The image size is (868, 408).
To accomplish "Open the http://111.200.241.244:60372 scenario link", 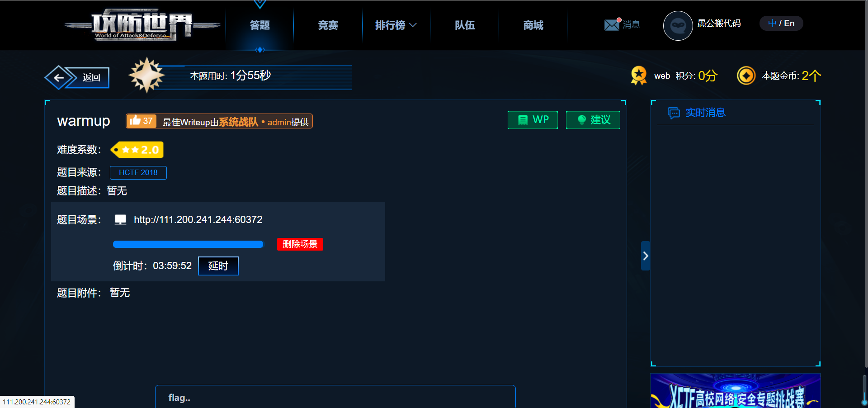I will tap(198, 220).
